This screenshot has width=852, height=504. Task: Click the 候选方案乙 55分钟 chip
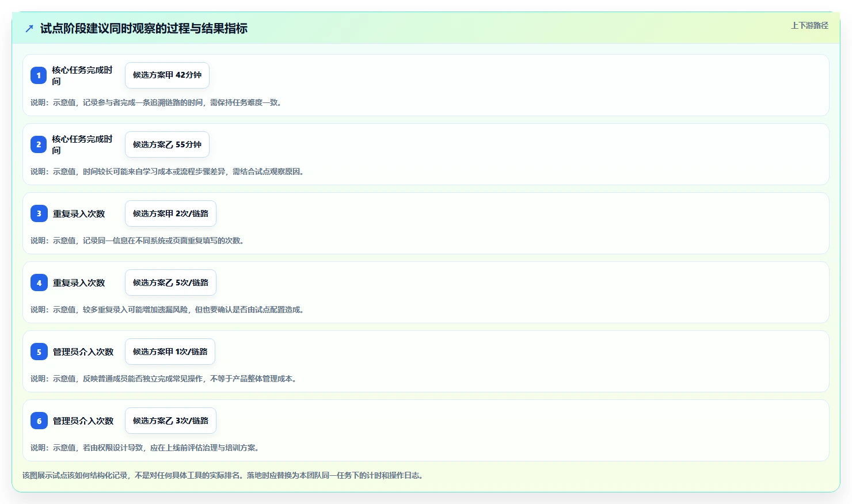pos(167,144)
